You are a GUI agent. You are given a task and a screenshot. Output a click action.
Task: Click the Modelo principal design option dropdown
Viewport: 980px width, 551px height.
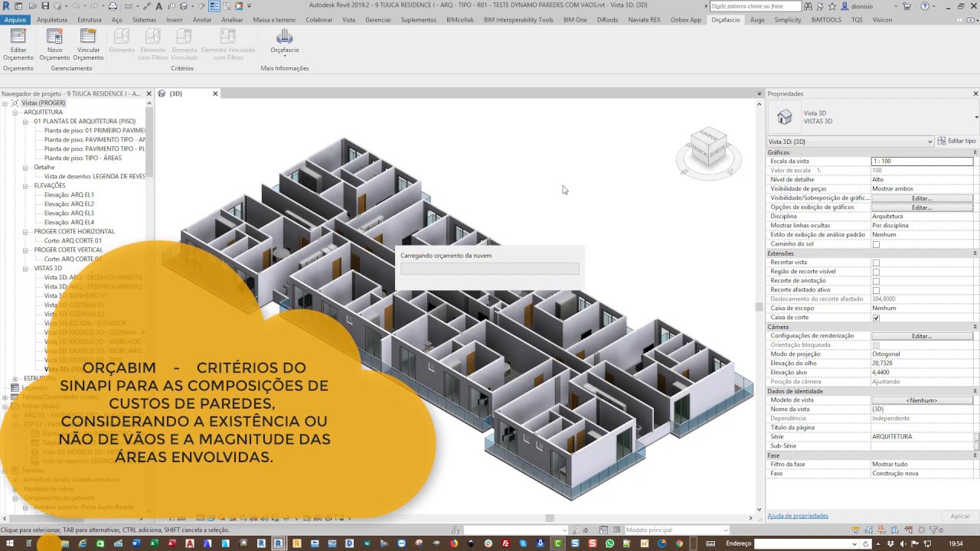(x=677, y=530)
